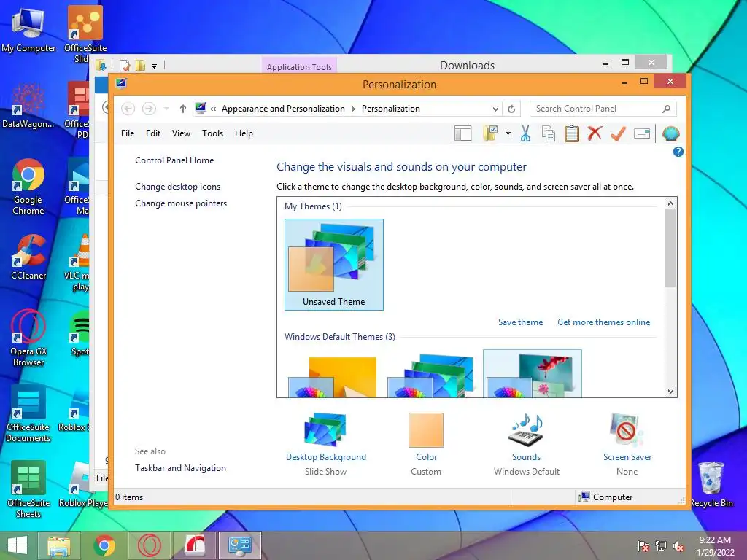This screenshot has height=560, width=747.
Task: Select the Unsaved Theme thumbnail
Action: point(334,265)
